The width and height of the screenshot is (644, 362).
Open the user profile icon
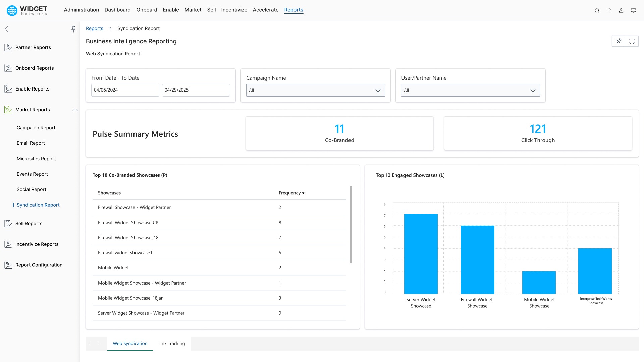[621, 10]
